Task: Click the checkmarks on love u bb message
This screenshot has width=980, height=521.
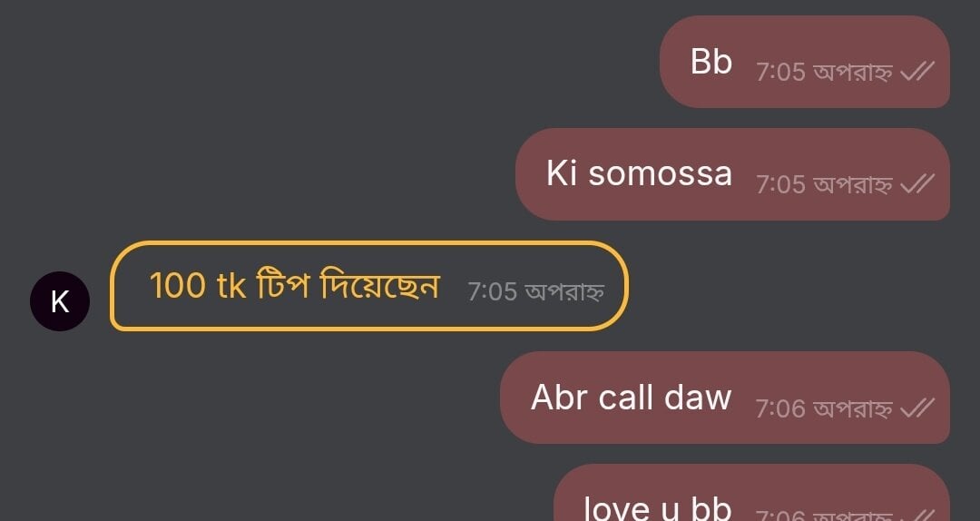Action: coord(917,516)
